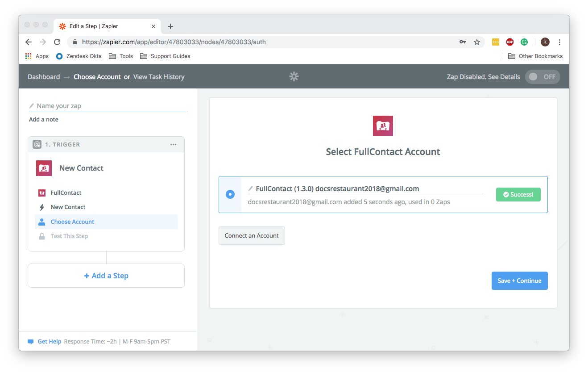The image size is (588, 373).
Task: Click the Choose Account breadcrumb text
Action: [97, 77]
